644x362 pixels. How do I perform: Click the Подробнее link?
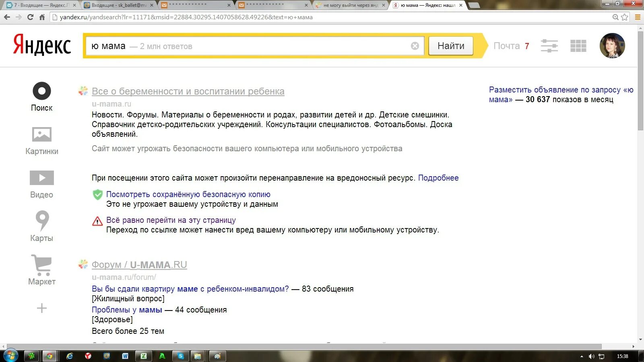click(438, 178)
